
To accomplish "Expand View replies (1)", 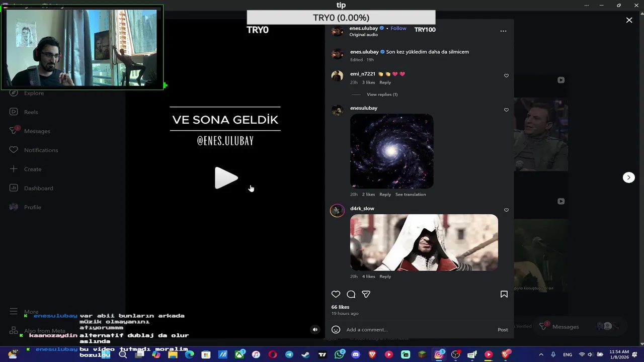I will pos(382,95).
